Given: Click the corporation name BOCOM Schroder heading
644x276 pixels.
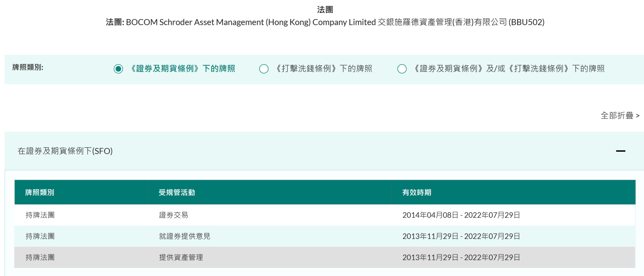Looking at the screenshot, I should pyautogui.click(x=325, y=22).
